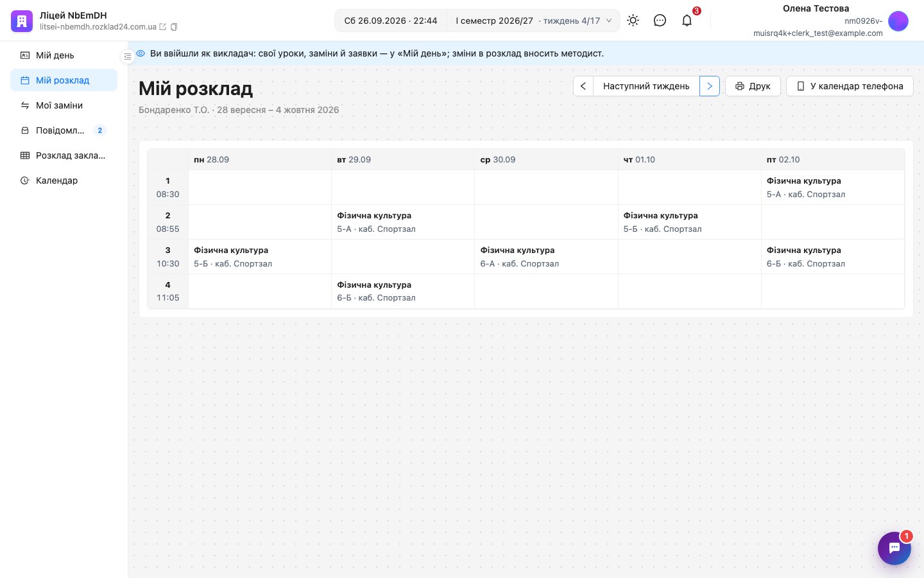Screen dimensions: 924x578
Task: Select Thursday lesson 2 Фізична культура 5-Б
Action: click(690, 222)
